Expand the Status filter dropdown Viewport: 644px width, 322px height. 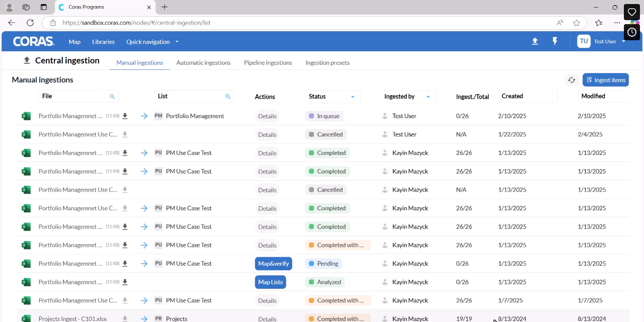(x=353, y=97)
